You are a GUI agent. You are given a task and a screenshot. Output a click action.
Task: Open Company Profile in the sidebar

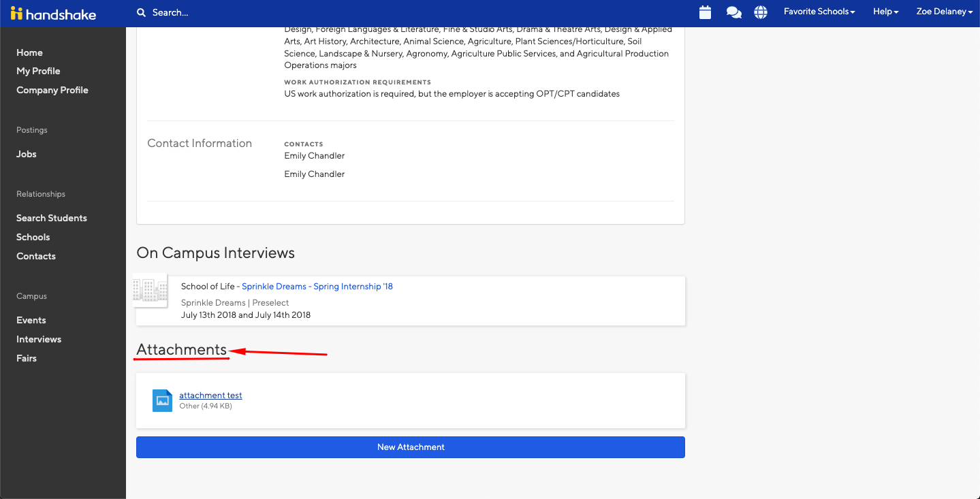point(52,90)
